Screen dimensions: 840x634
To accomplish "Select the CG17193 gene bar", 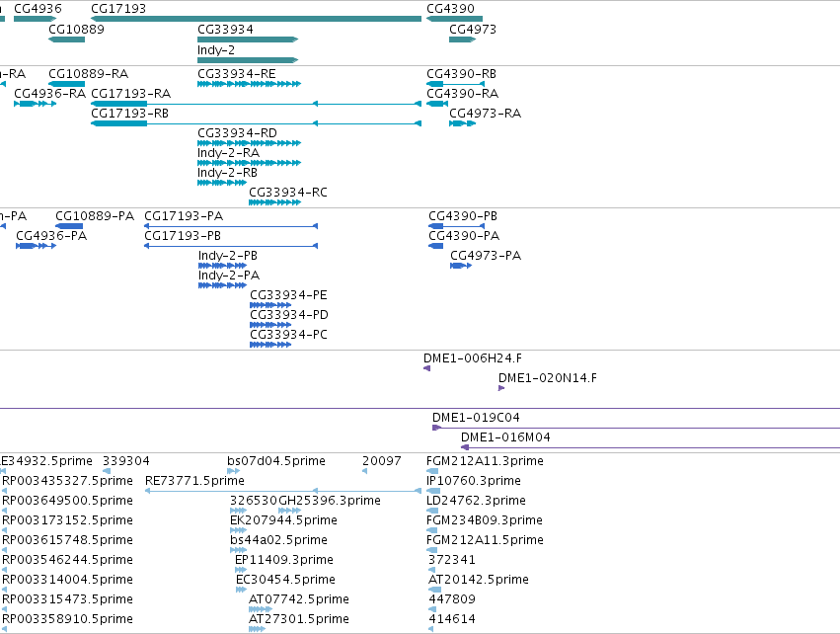I will click(256, 19).
